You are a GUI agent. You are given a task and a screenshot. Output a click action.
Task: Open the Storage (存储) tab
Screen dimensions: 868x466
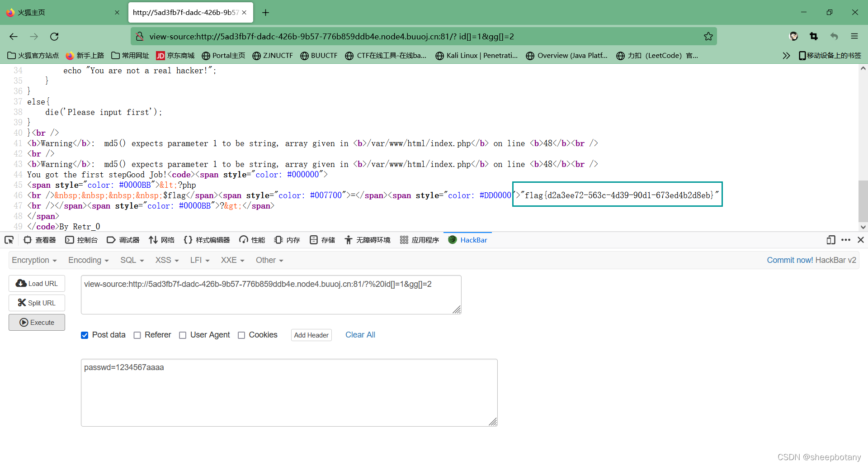(x=322, y=240)
